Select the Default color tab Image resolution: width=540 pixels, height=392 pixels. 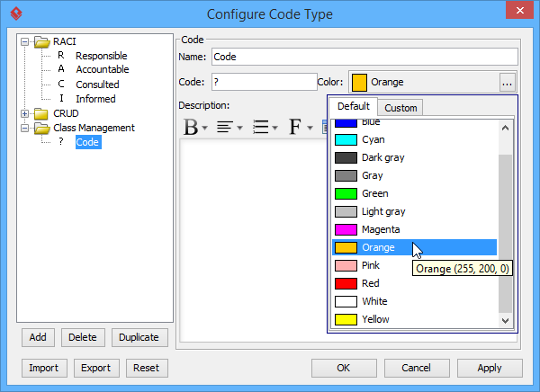pos(353,106)
